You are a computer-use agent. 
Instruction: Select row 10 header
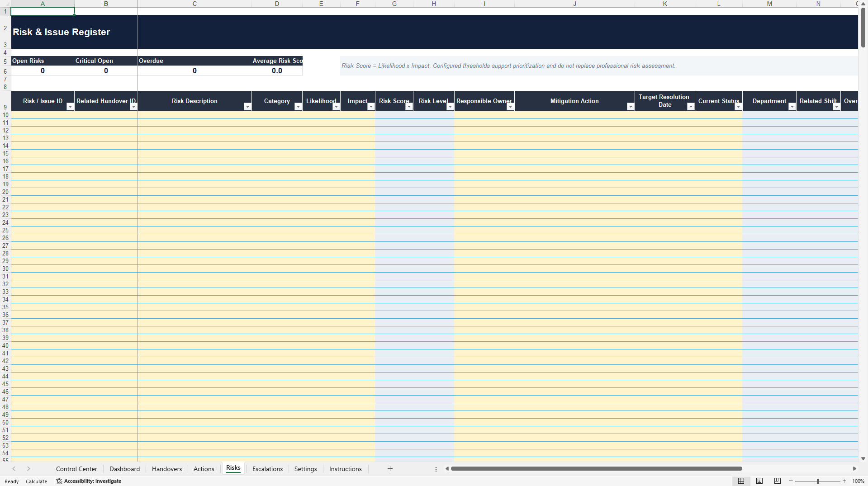click(x=5, y=115)
